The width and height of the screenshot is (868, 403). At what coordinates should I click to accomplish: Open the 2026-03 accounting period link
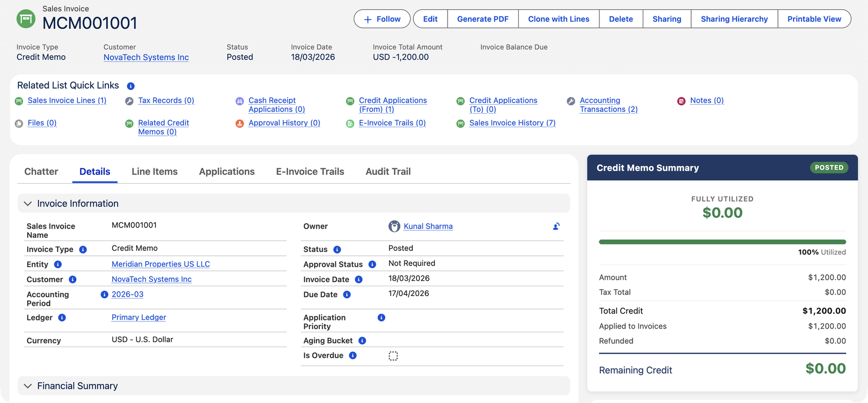coord(127,294)
